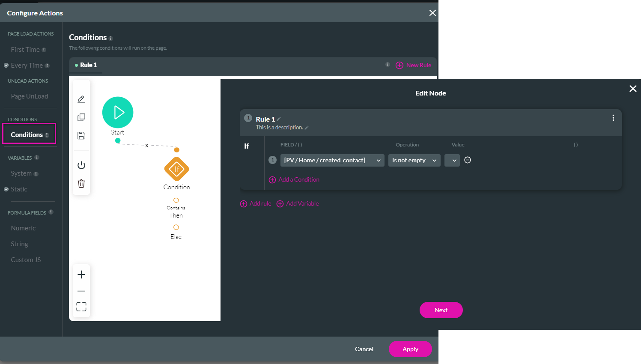This screenshot has width=641, height=364.
Task: Click the Cancel button
Action: [364, 349]
